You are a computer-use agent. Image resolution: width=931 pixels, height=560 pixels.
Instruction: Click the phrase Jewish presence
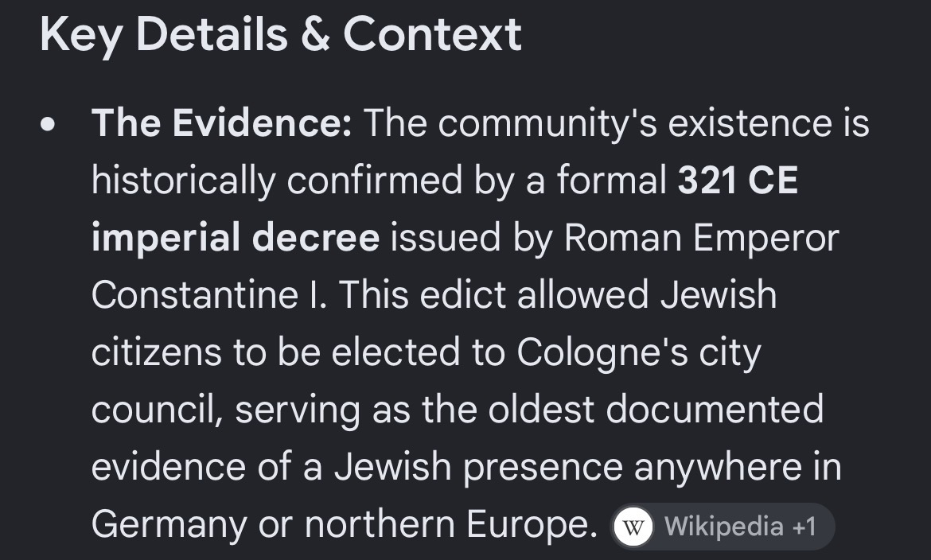[478, 468]
